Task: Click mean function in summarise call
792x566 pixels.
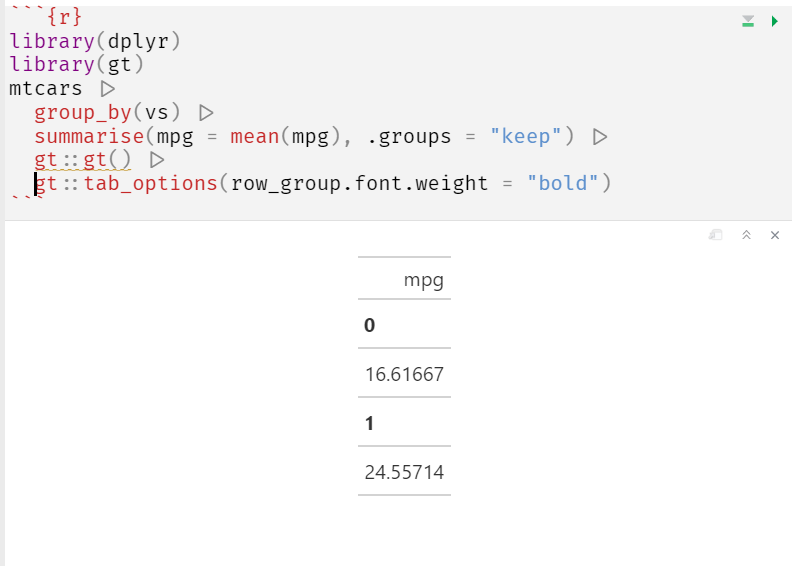Action: [x=255, y=136]
